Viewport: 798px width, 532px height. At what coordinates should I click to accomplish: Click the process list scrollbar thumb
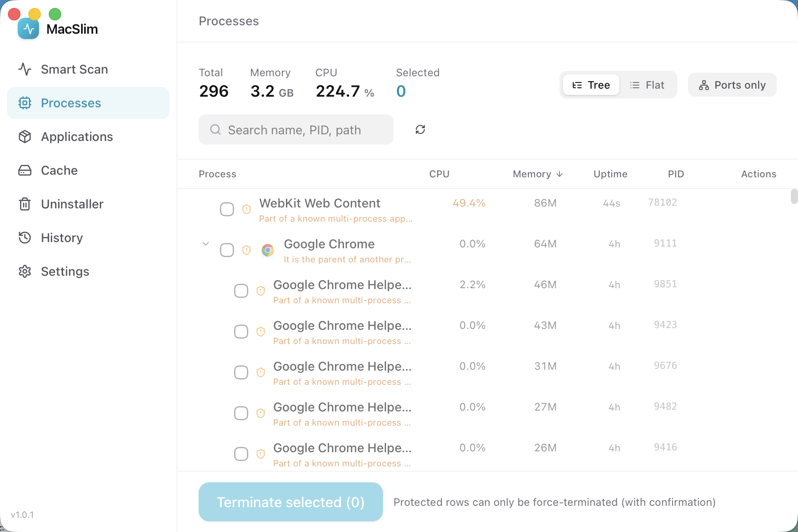coord(794,196)
